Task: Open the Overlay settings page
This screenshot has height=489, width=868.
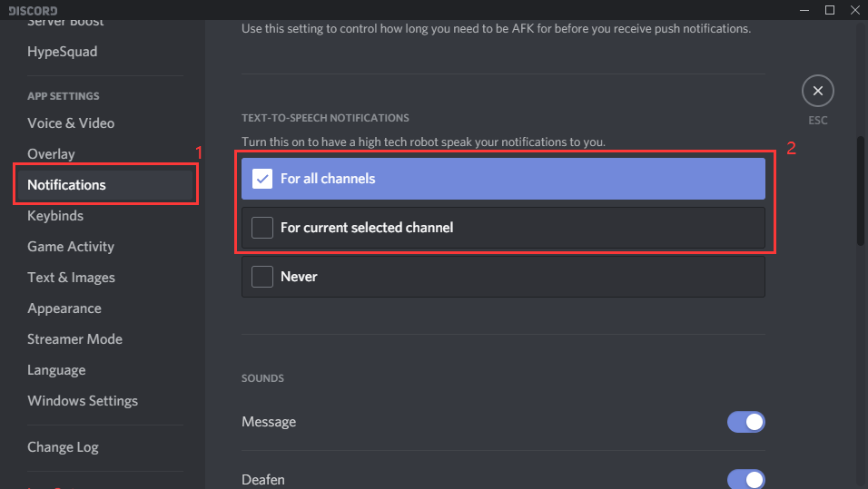Action: (52, 154)
